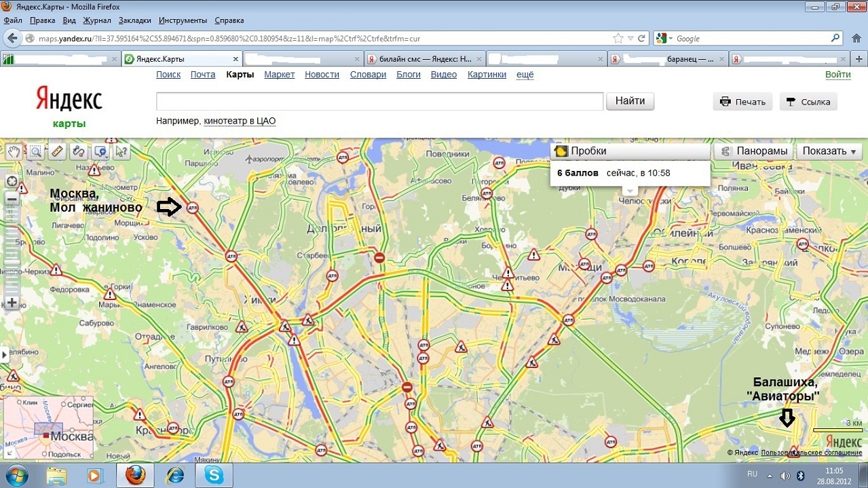
Task: Open Windows Media Player from taskbar
Action: coord(94,475)
